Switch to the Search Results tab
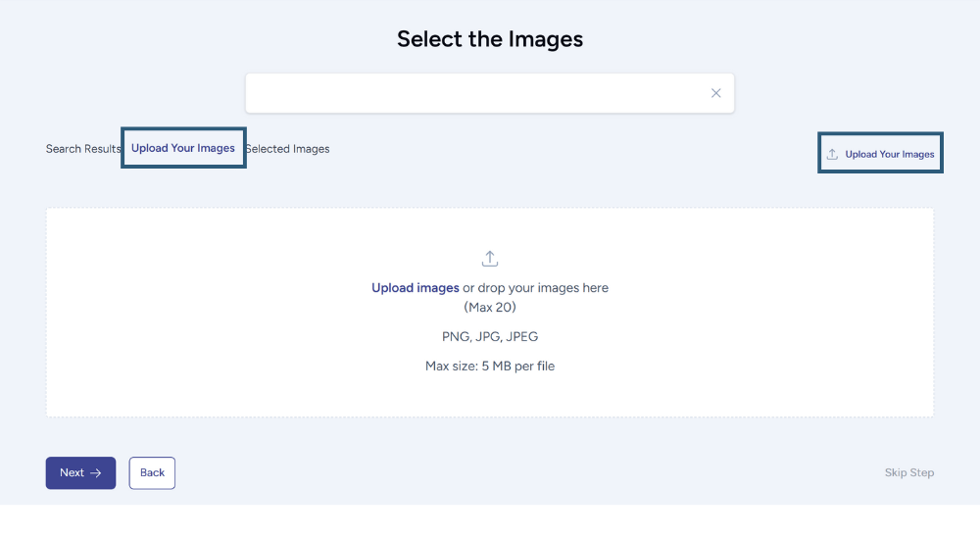The image size is (980, 539). pyautogui.click(x=82, y=149)
